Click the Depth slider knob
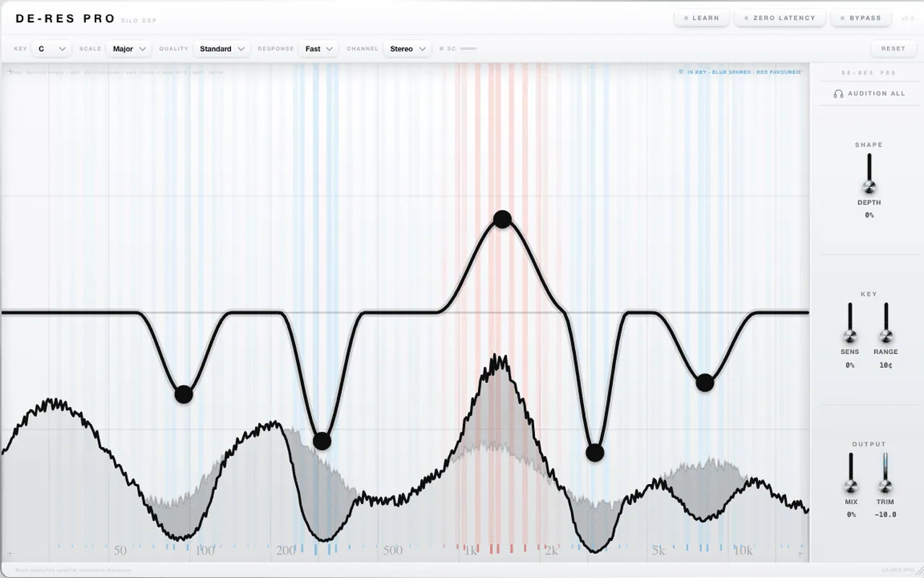This screenshot has height=578, width=924. 869,188
